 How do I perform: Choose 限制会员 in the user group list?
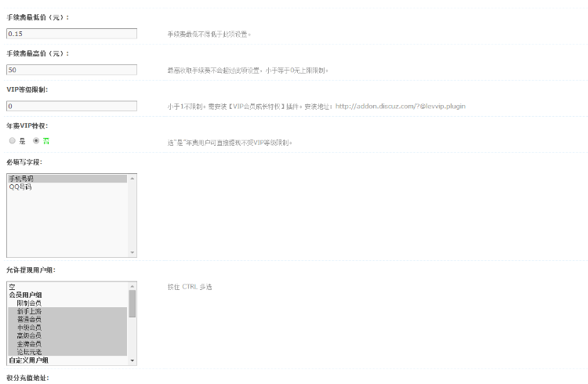click(67, 303)
